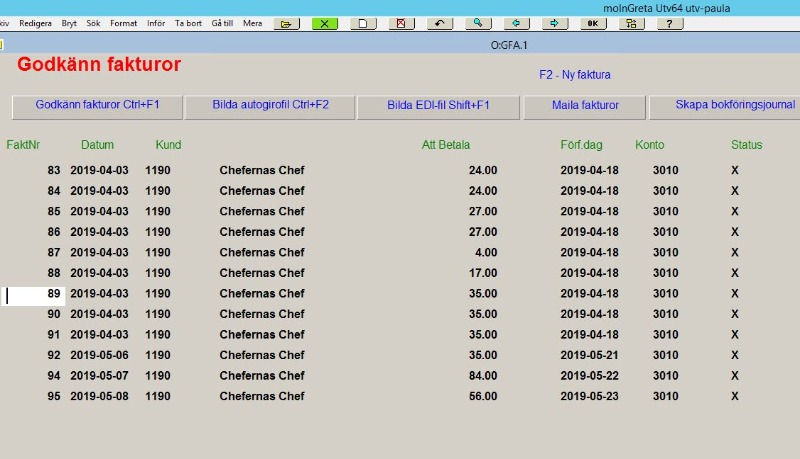Click the F2 - Ny faktura link
Screen dimensions: 800x459
(574, 74)
